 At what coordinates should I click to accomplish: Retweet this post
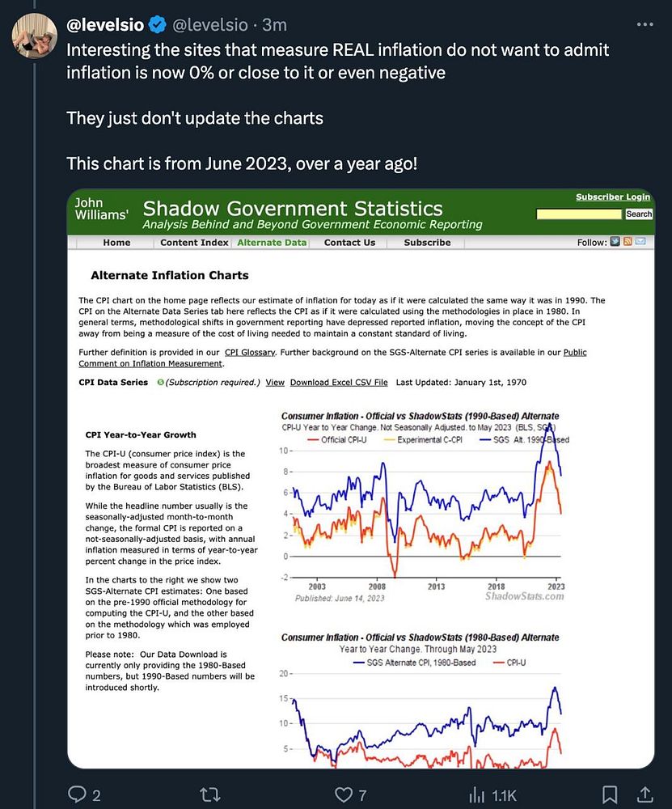click(209, 794)
